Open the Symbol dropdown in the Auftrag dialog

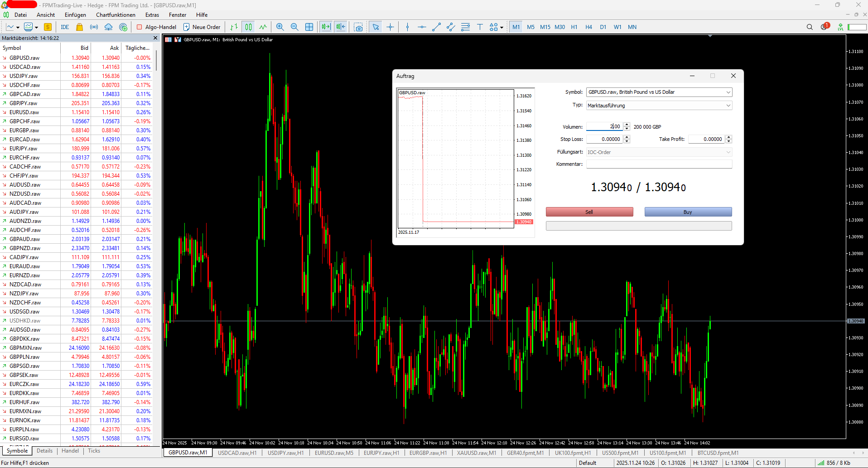tap(728, 92)
